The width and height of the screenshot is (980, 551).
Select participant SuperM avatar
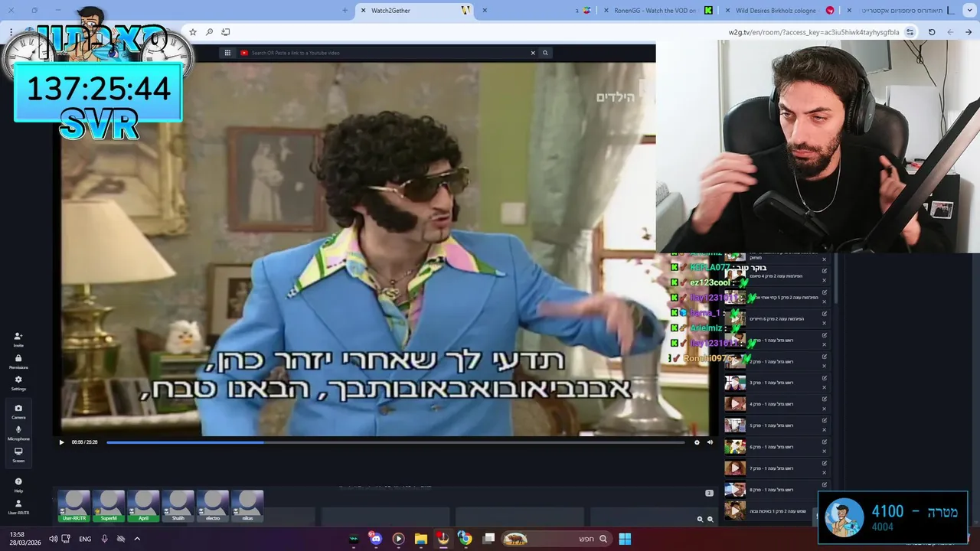coord(109,506)
